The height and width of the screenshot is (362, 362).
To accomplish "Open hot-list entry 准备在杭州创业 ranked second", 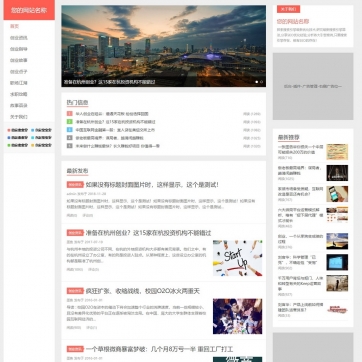I will pos(115,122).
